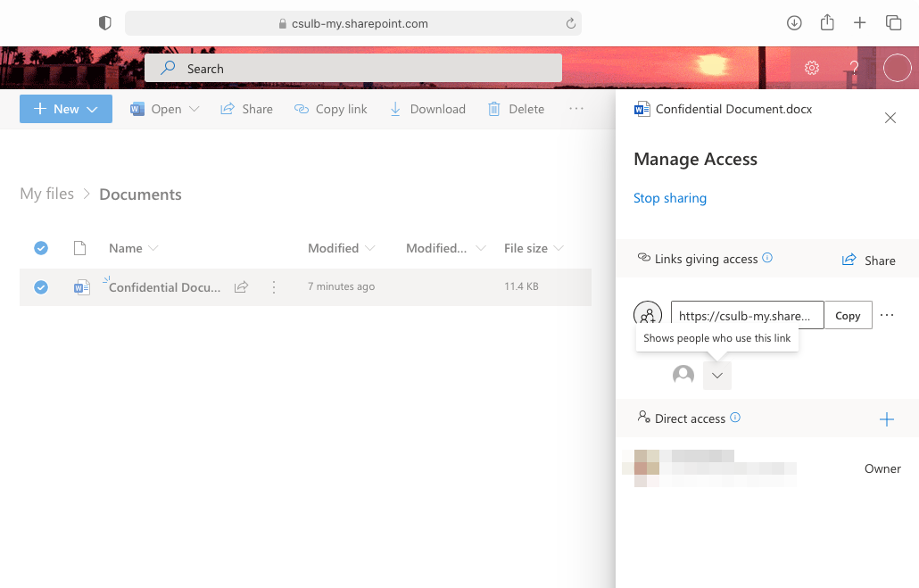
Task: Open the Modified column dropdown
Action: point(341,248)
